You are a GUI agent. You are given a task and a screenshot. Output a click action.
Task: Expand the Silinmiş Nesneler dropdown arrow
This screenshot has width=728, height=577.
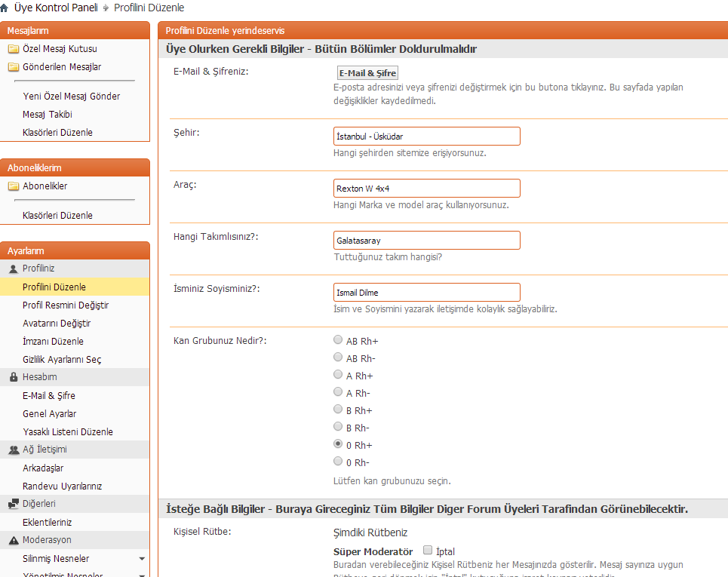coord(142,559)
